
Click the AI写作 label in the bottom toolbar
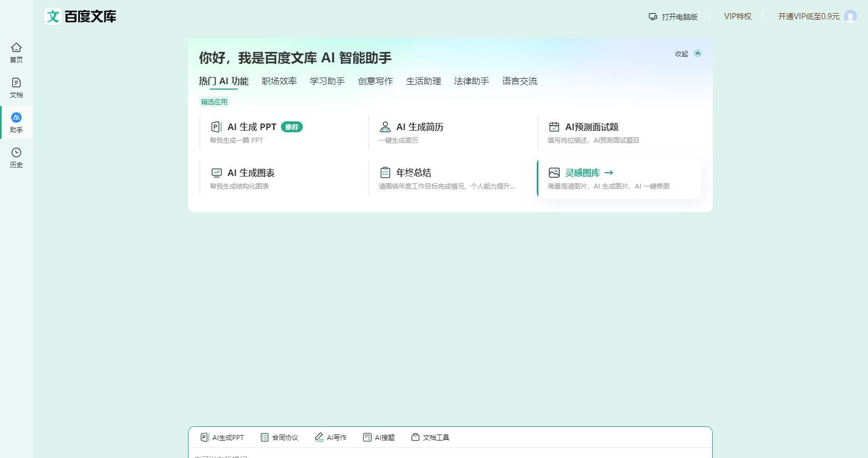point(337,438)
